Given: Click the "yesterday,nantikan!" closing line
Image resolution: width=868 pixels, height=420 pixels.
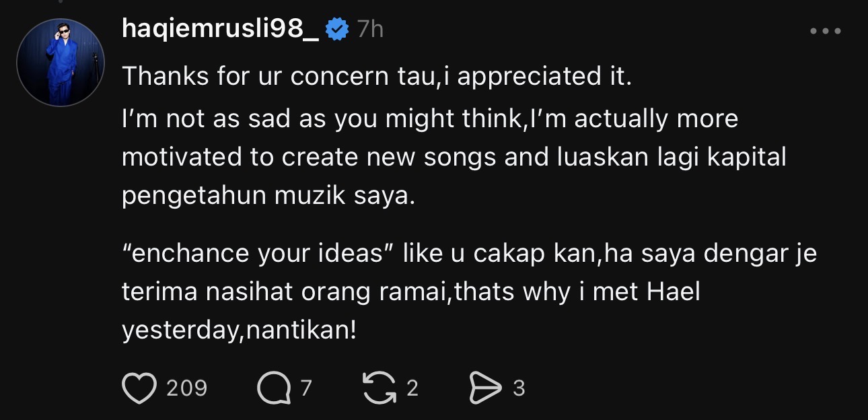Looking at the screenshot, I should [239, 331].
